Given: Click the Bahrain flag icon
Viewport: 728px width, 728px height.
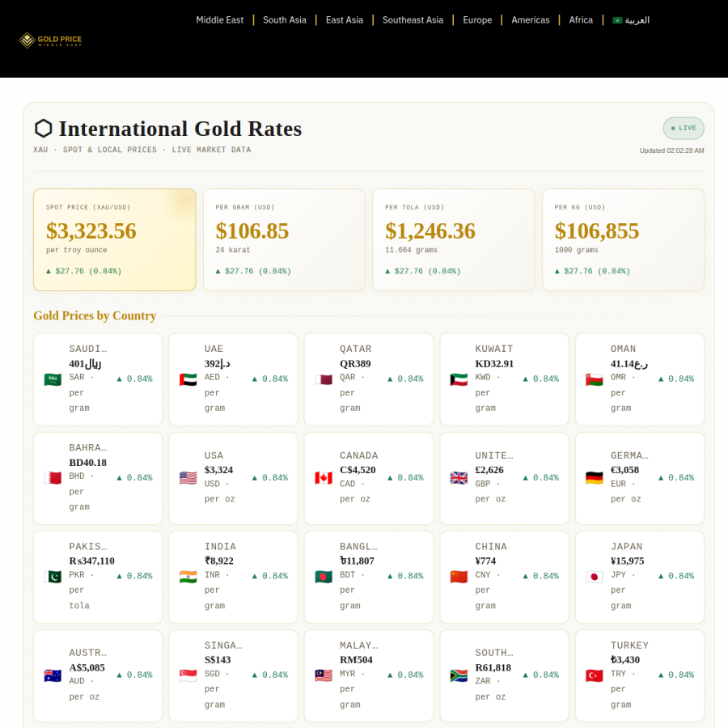Looking at the screenshot, I should click(53, 478).
